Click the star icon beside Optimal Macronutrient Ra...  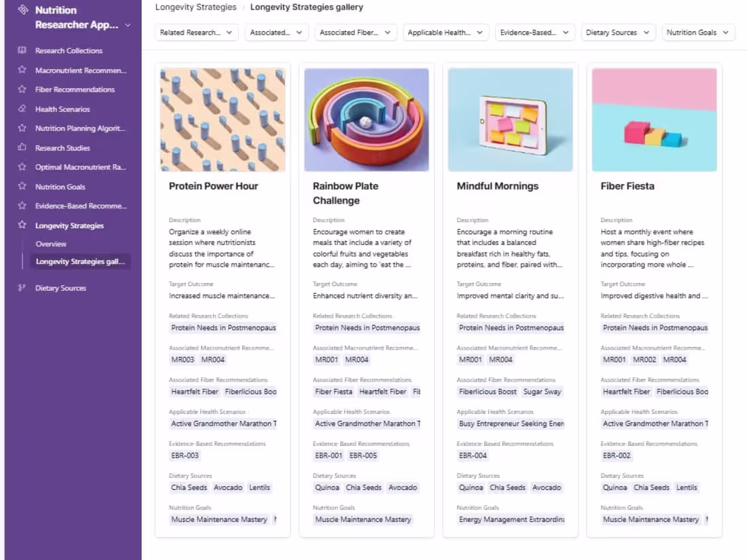(x=22, y=167)
